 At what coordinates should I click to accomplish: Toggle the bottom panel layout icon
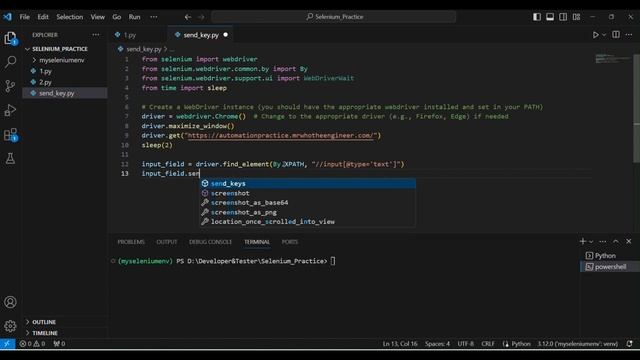click(x=550, y=17)
